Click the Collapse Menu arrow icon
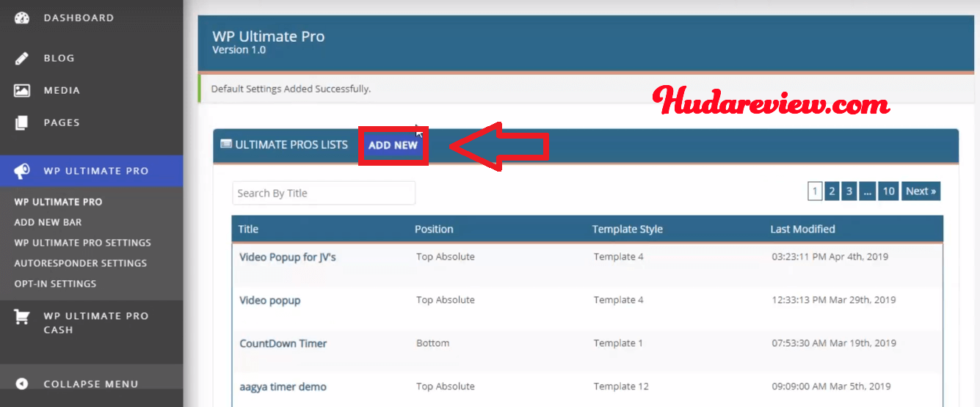Screen dimensions: 980x407 pyautogui.click(x=22, y=384)
